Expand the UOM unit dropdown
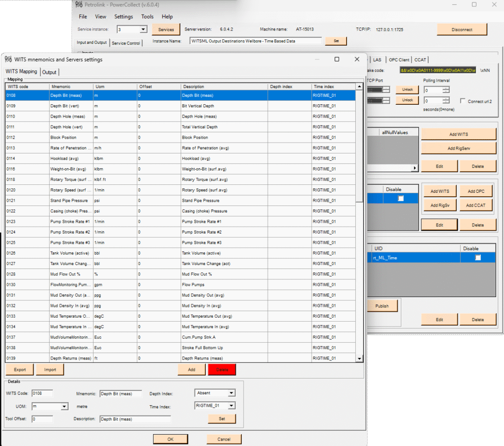Screen dimensions: 504x446 64,407
